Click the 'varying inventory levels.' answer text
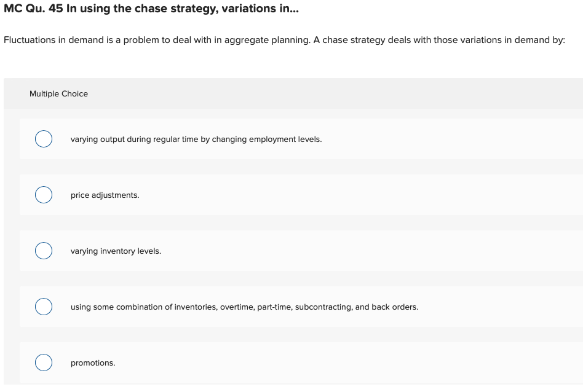This screenshot has height=392, width=583. click(x=116, y=251)
